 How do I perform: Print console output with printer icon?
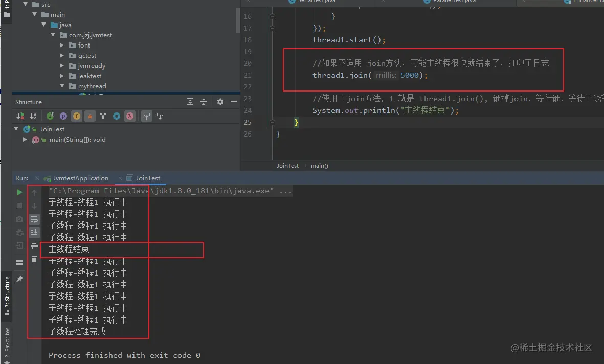point(34,246)
